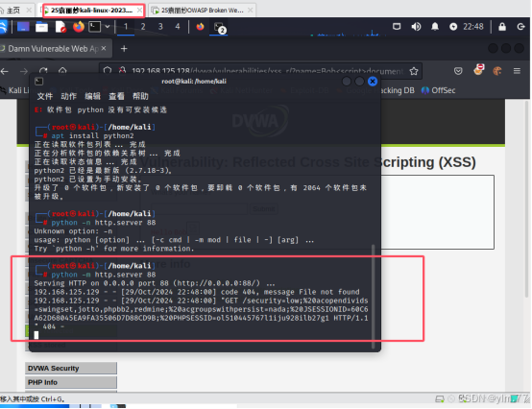Close the root@kali terminal window
Viewport: 532px width, 409px height.
pos(373,82)
